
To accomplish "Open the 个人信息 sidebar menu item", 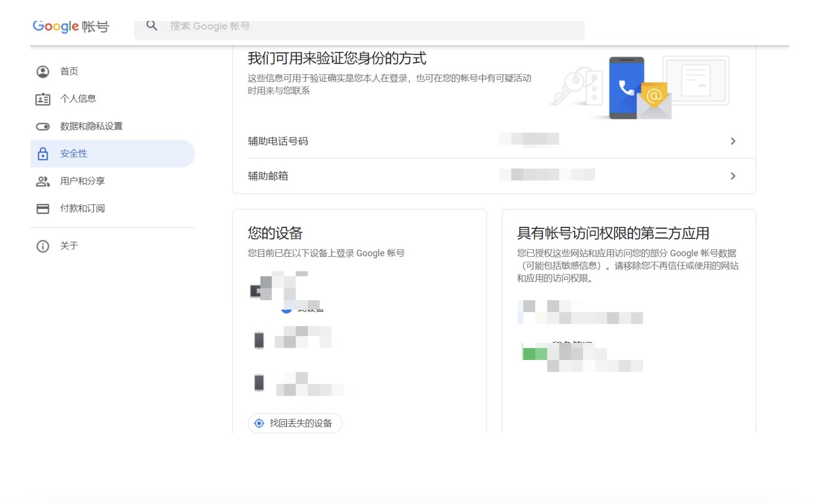I will point(112,98).
